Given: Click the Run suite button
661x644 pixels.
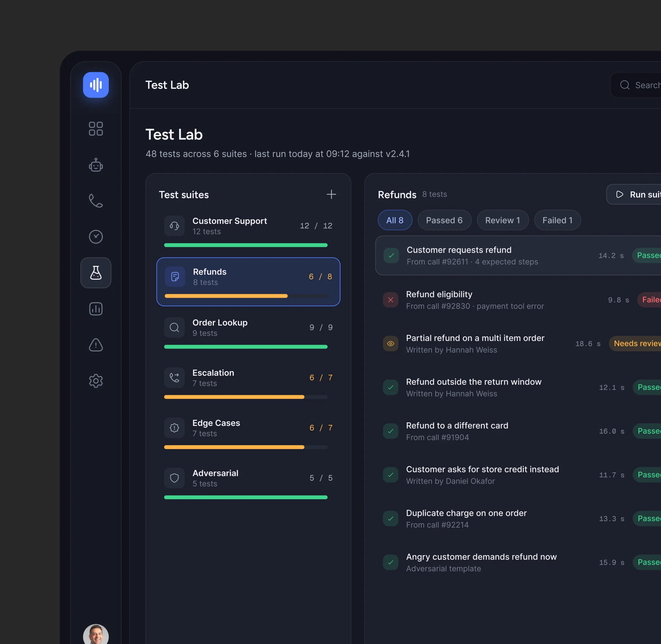Looking at the screenshot, I should (x=634, y=194).
